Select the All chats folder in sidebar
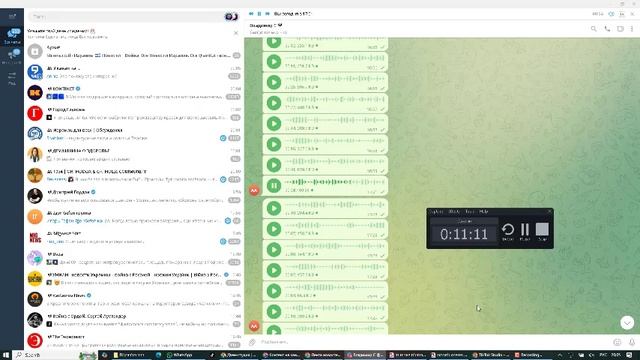 12,36
